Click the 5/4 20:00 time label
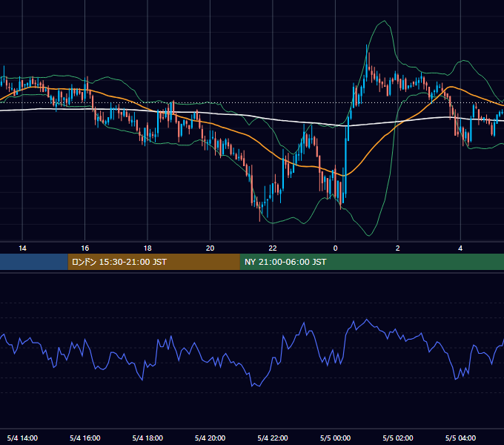 [x=210, y=438]
